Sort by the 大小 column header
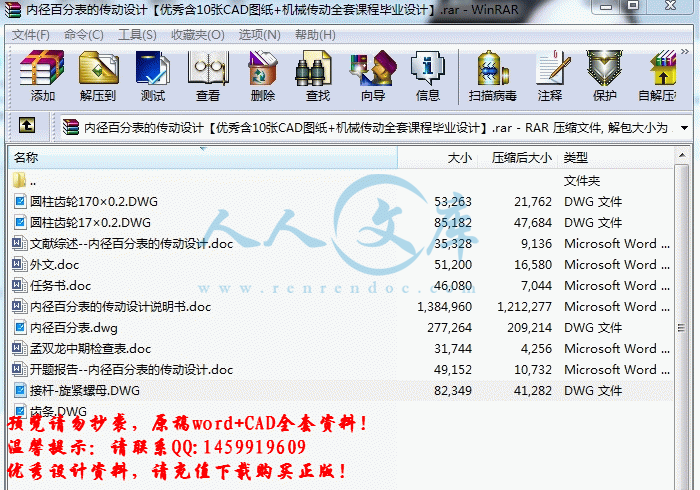 [x=438, y=158]
